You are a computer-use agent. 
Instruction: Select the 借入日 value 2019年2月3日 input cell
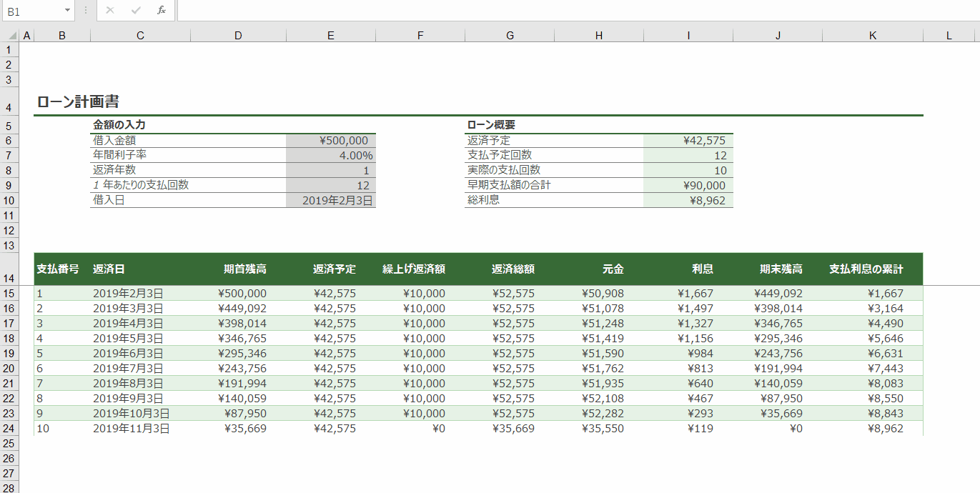(331, 201)
